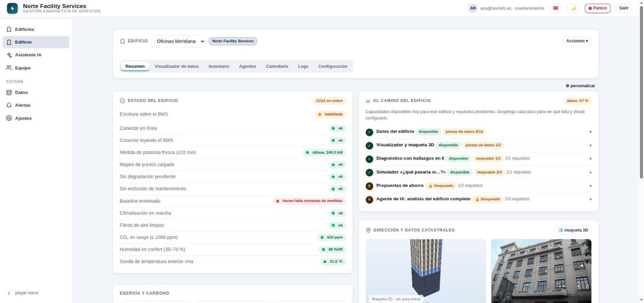Click the personalizar link

click(x=581, y=86)
